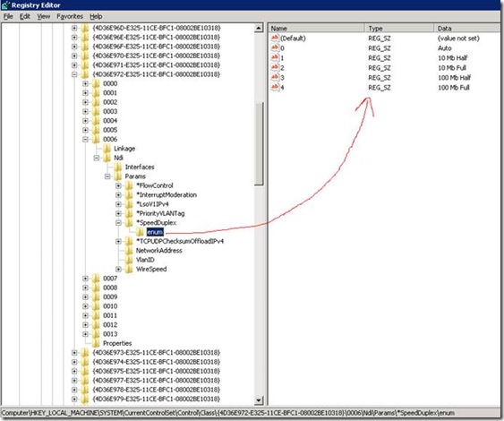The image size is (504, 421).
Task: Select the '10 Mb Half' data cell
Action: tap(453, 58)
